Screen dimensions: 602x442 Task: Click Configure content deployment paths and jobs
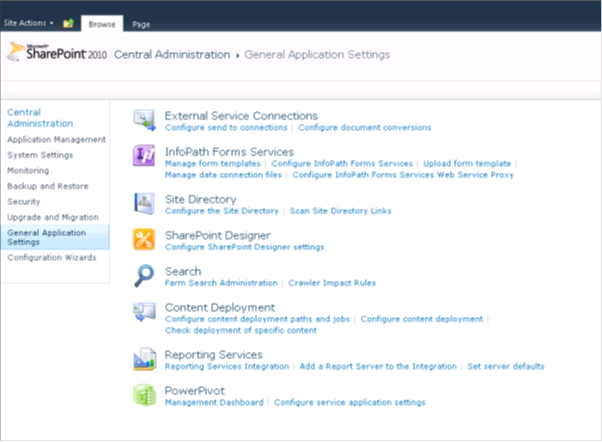257,319
